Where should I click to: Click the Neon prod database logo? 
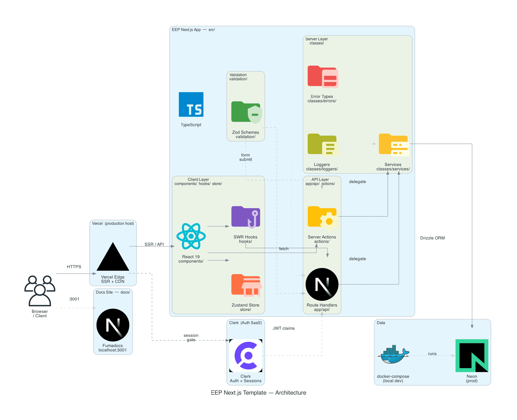pos(472,356)
